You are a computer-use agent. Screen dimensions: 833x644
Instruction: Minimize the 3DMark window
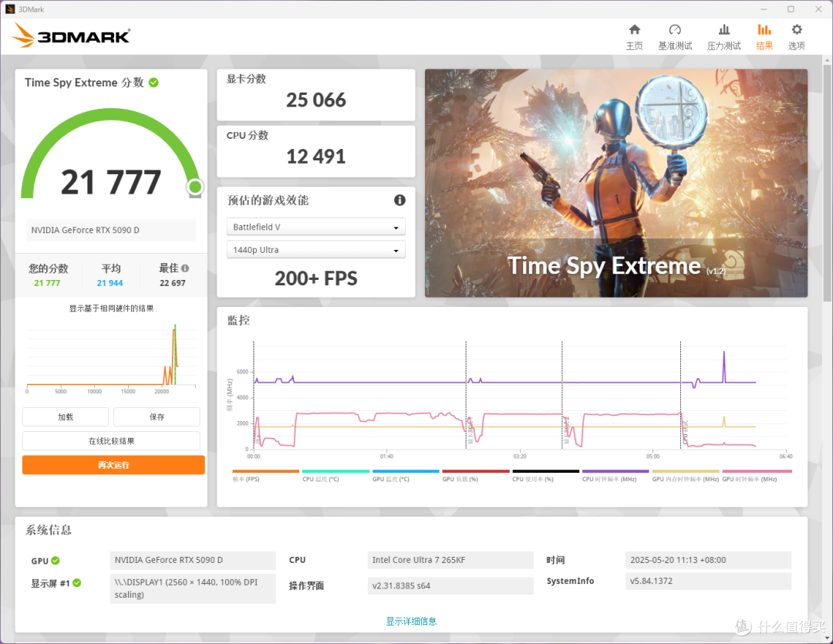click(764, 9)
